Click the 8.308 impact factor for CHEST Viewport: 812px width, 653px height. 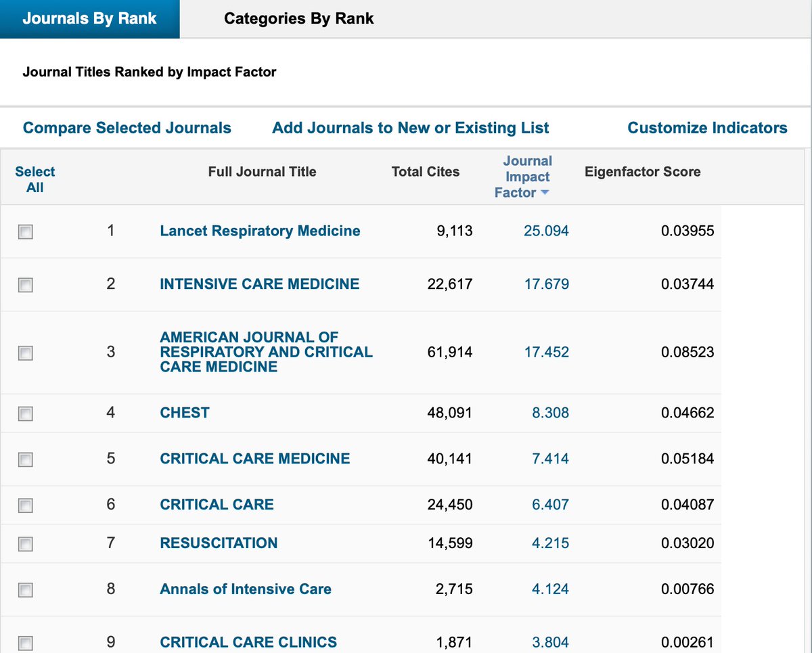coord(550,413)
